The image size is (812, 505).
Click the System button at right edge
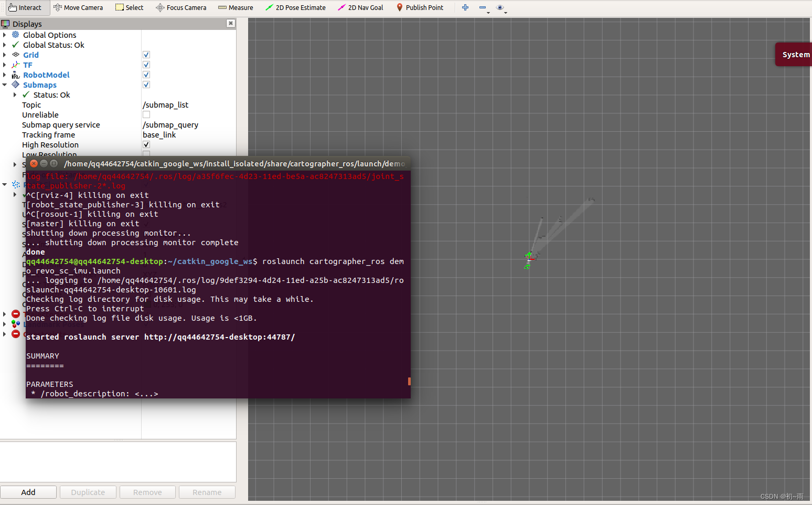794,54
